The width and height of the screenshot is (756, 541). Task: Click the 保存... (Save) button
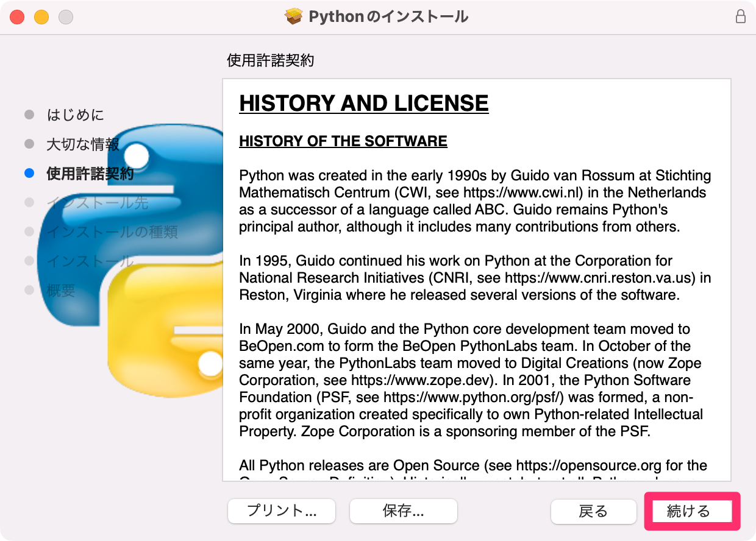403,511
